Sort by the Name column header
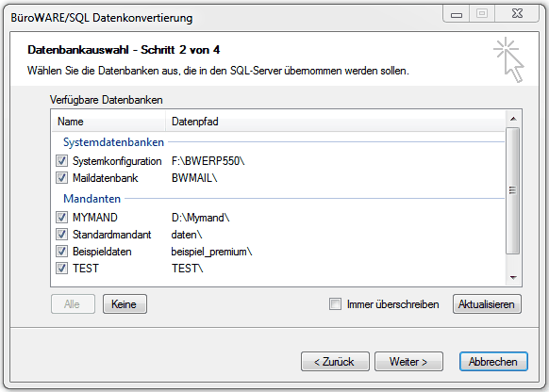The height and width of the screenshot is (392, 549). click(108, 122)
